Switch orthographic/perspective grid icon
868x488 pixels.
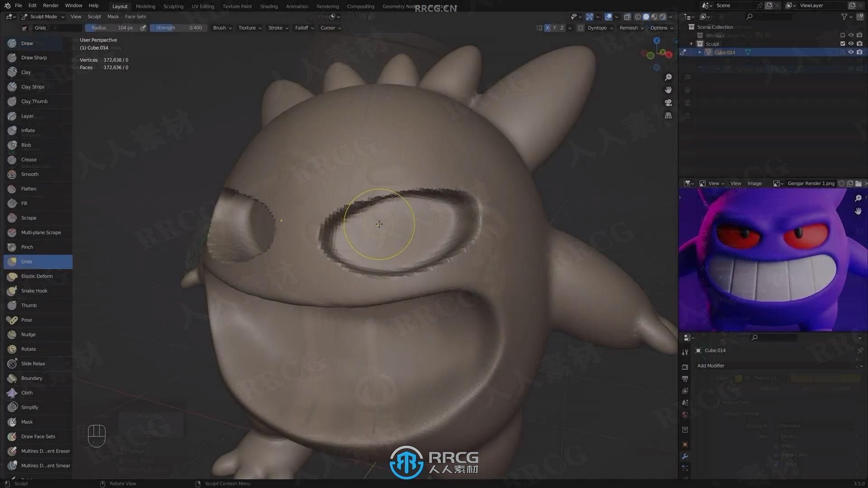[x=668, y=116]
